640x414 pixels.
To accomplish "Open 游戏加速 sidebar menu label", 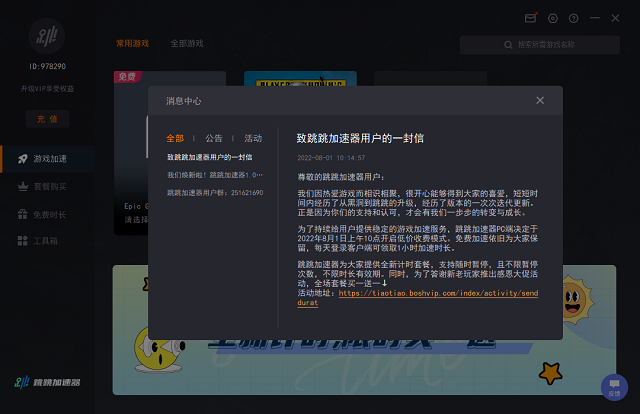I will [50, 159].
